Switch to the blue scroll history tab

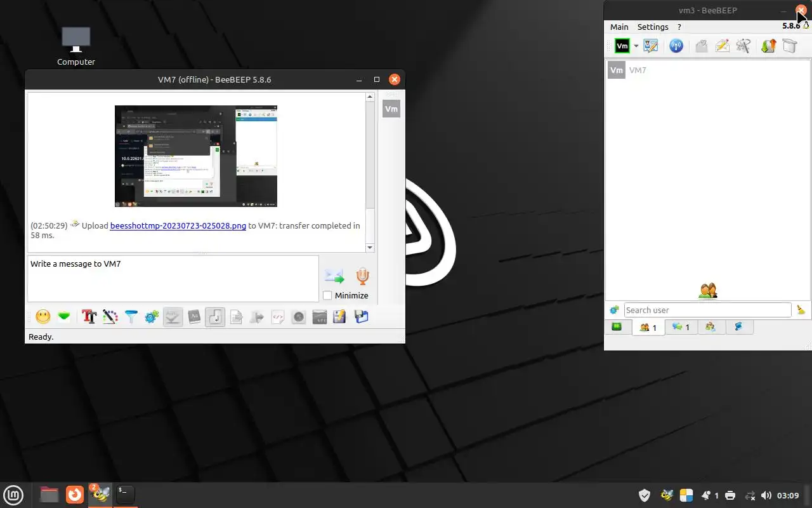coord(738,326)
